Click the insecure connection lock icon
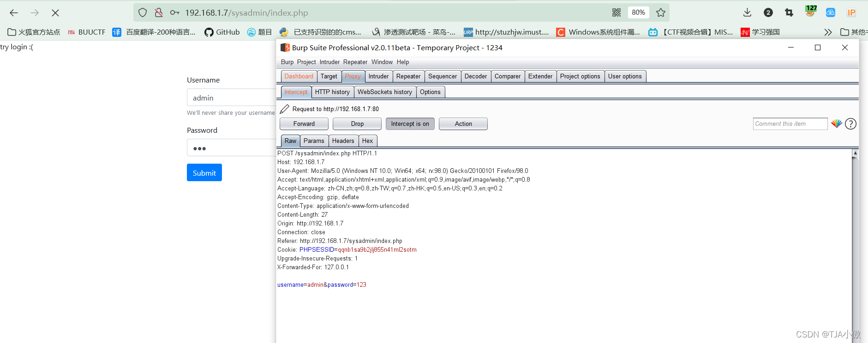Viewport: 868px width, 343px height. tap(159, 13)
